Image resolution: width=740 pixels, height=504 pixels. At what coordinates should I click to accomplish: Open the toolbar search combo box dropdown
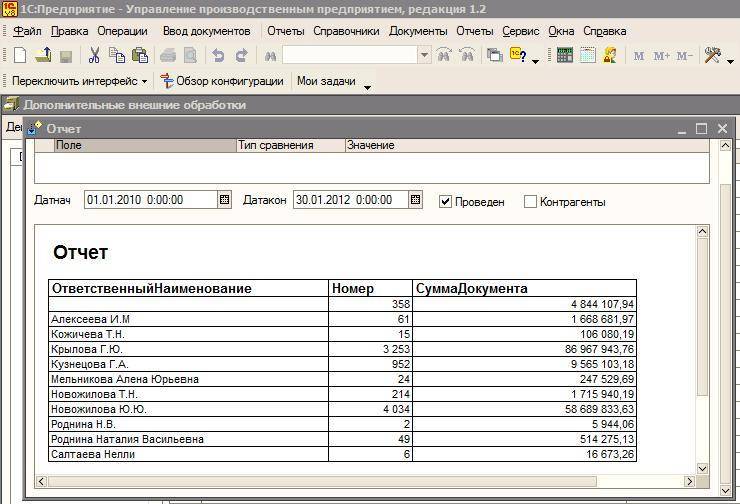[x=424, y=56]
